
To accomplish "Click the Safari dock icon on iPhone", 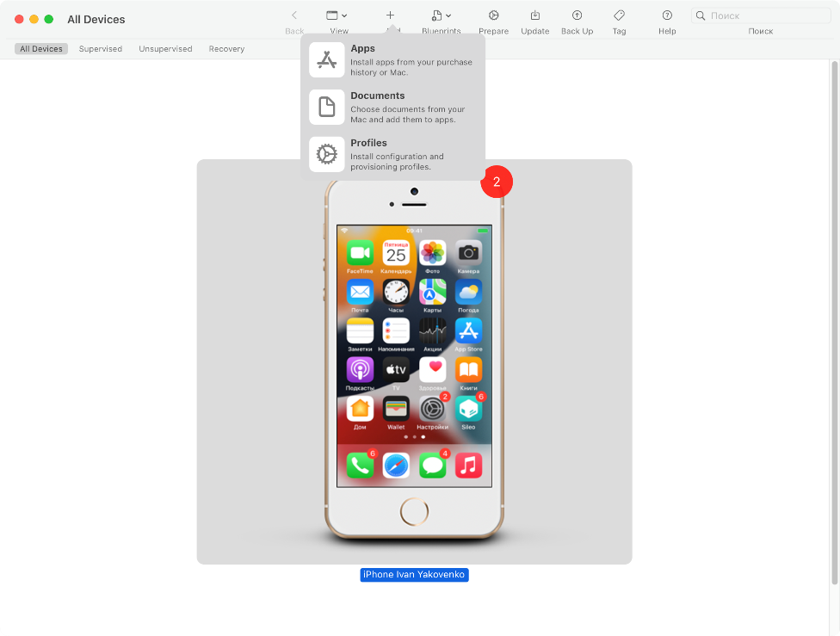I will click(x=396, y=465).
